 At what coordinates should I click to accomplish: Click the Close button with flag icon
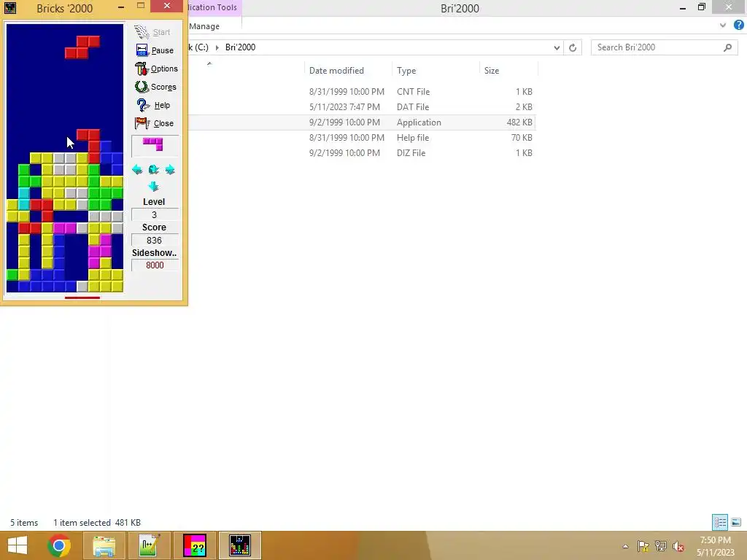tap(155, 123)
